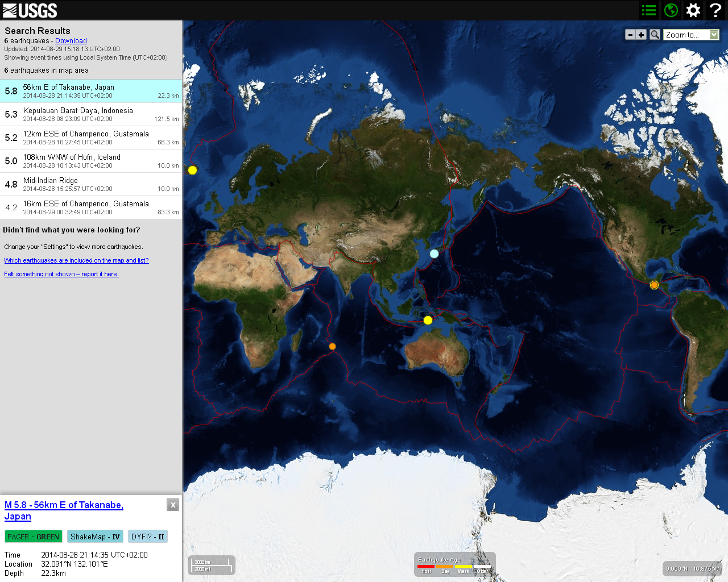Click the map scale bar
Viewport: 728px width, 582px height.
212,565
